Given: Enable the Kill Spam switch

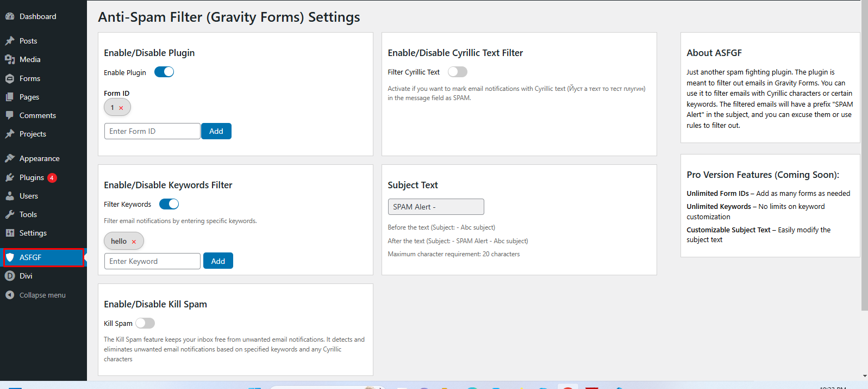Looking at the screenshot, I should click(145, 323).
